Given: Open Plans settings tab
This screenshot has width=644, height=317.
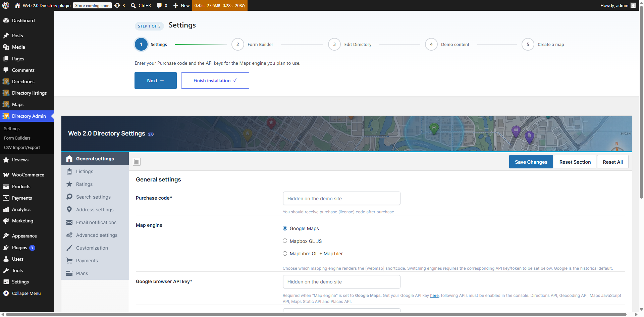Looking at the screenshot, I should (x=95, y=273).
